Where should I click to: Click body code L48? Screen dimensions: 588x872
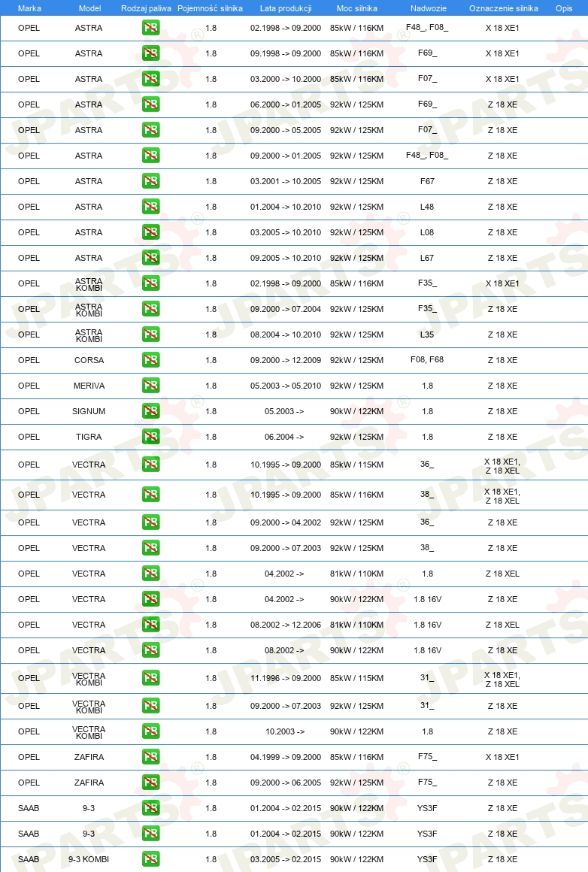[427, 207]
